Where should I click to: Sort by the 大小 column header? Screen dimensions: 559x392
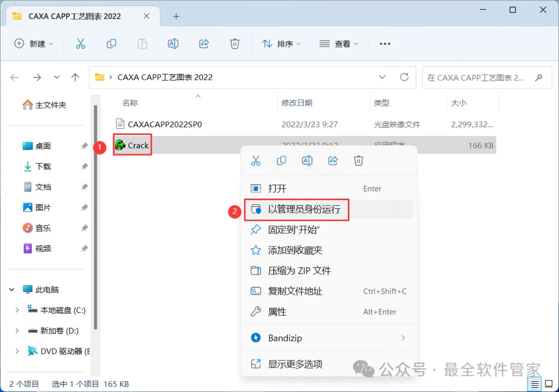point(459,103)
